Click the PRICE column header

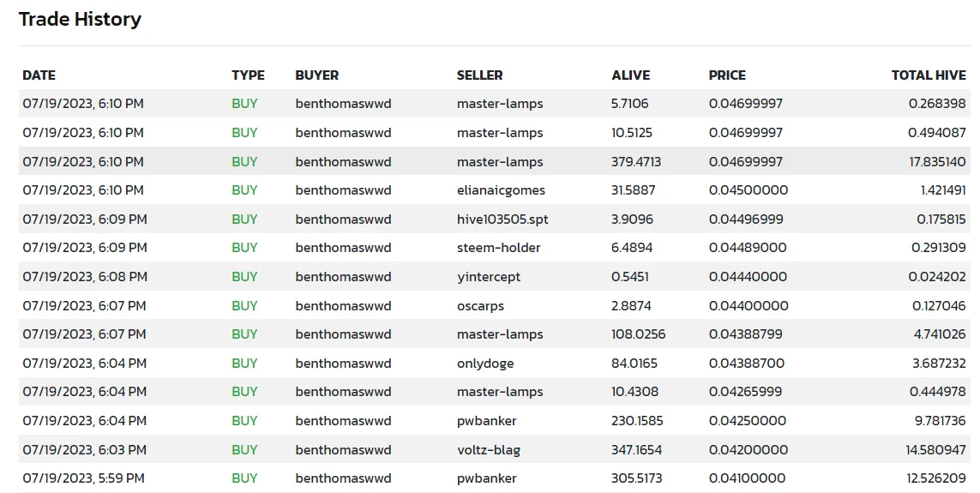point(727,75)
